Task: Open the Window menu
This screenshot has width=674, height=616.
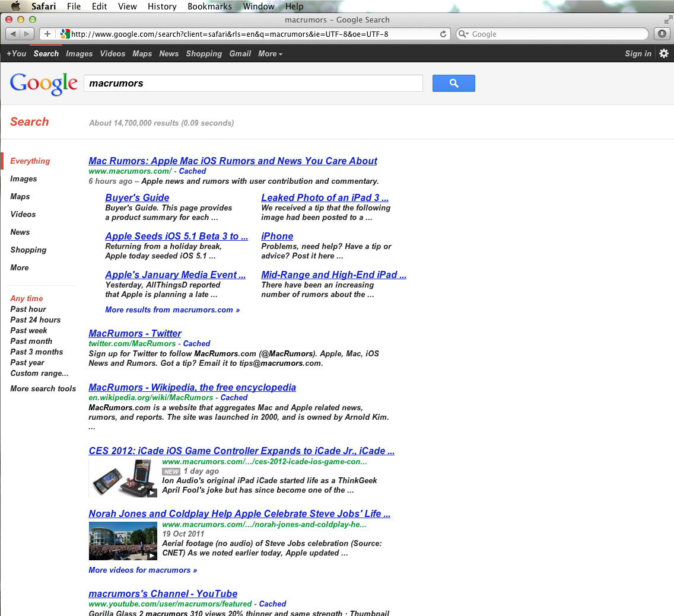Action: point(258,7)
